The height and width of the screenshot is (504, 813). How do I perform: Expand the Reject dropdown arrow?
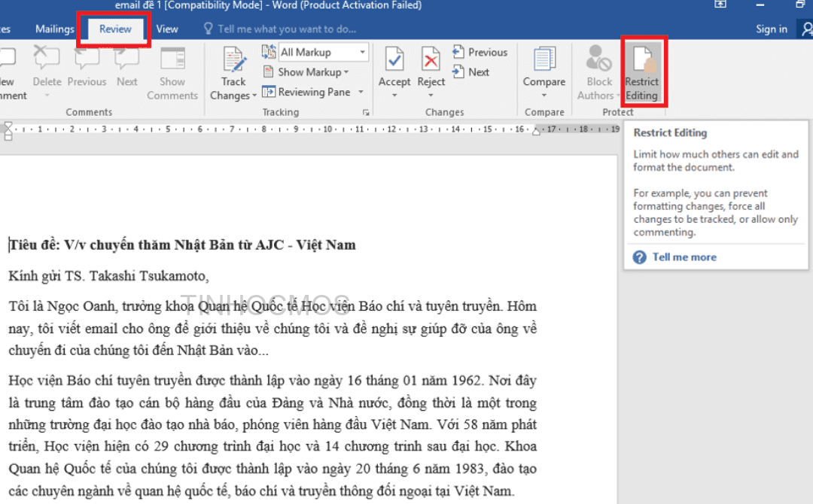coord(431,96)
